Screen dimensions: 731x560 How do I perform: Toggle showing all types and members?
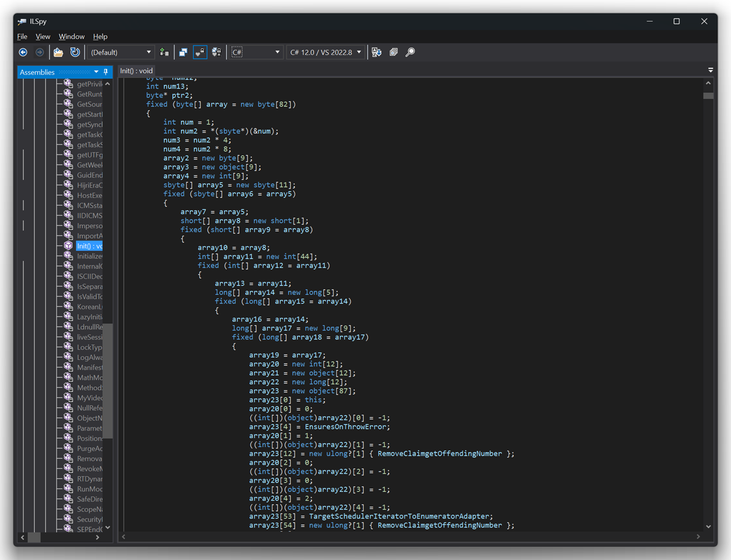click(x=216, y=52)
